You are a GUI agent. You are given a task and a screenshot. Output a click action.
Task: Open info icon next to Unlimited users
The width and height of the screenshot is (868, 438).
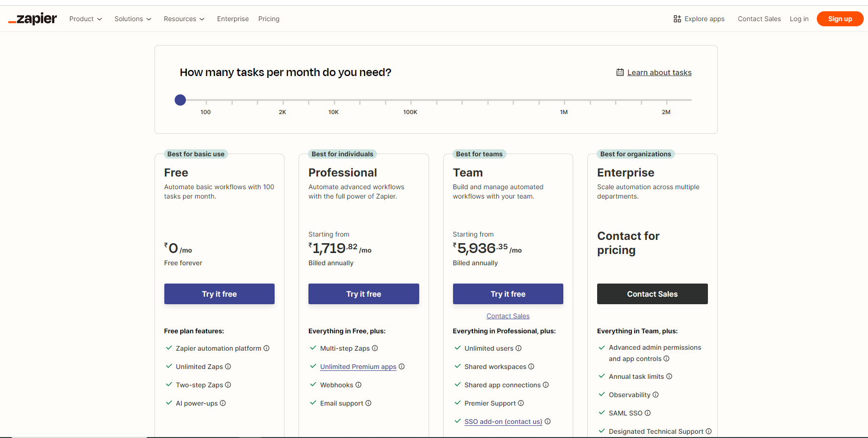[x=518, y=348]
